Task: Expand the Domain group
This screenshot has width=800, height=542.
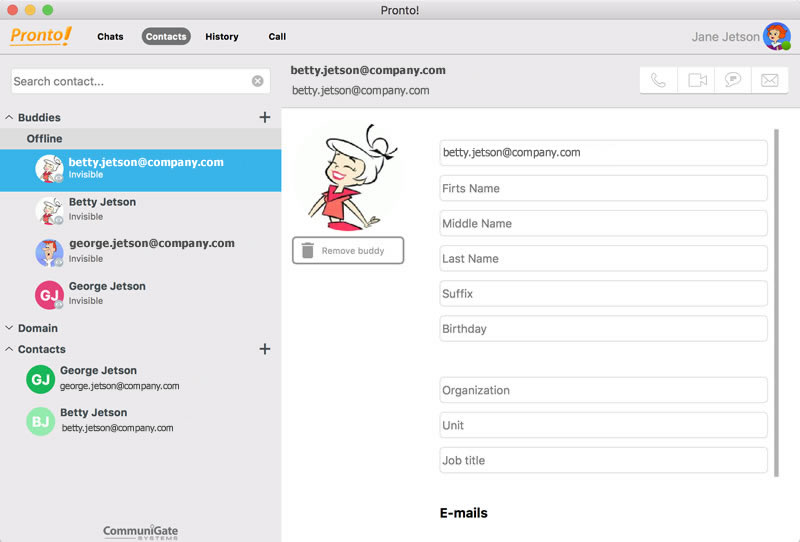Action: pyautogui.click(x=9, y=328)
